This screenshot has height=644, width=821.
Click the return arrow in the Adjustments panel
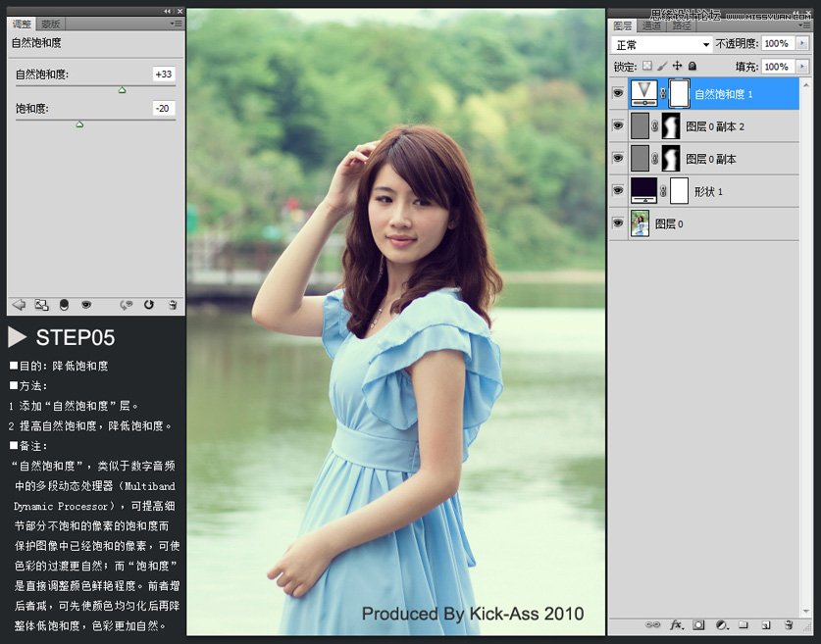pyautogui.click(x=20, y=305)
